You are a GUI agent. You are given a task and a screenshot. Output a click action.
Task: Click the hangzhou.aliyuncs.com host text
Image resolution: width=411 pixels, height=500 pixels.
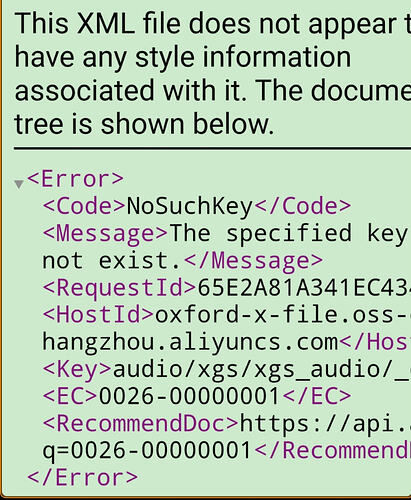[x=190, y=343]
